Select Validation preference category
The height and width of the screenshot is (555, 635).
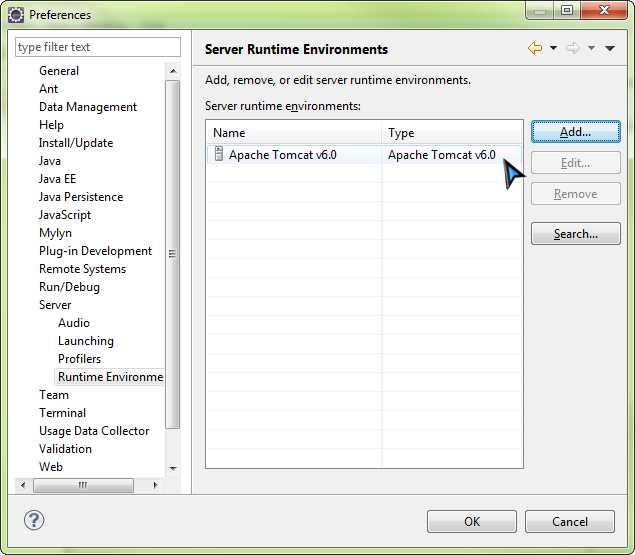point(65,449)
